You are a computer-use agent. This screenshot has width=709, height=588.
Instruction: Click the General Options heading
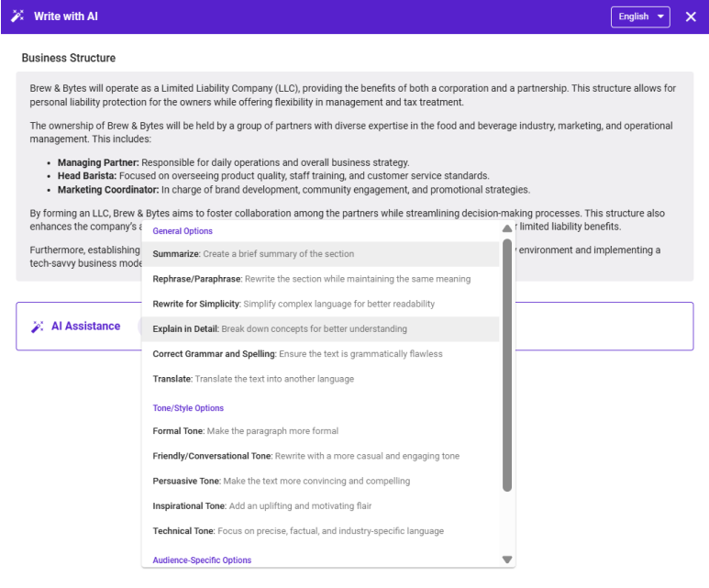point(183,231)
